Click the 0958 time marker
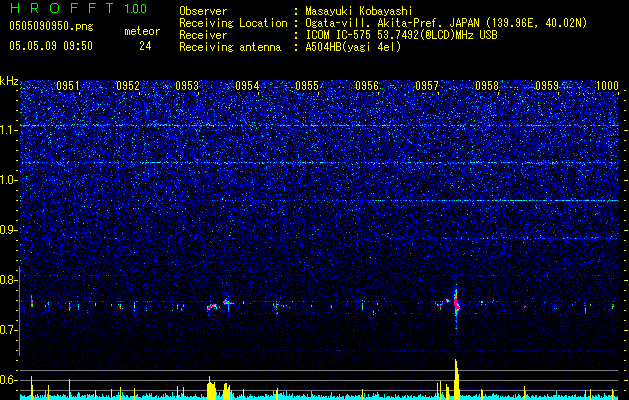The image size is (629, 400). click(x=487, y=86)
